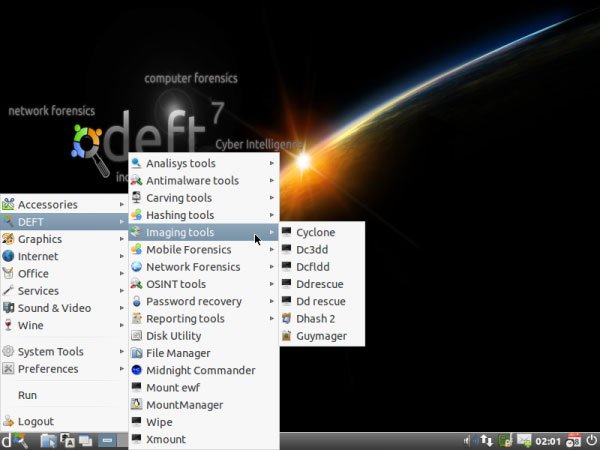This screenshot has height=450, width=600.
Task: Click the Disk Utility icon
Action: [x=136, y=336]
